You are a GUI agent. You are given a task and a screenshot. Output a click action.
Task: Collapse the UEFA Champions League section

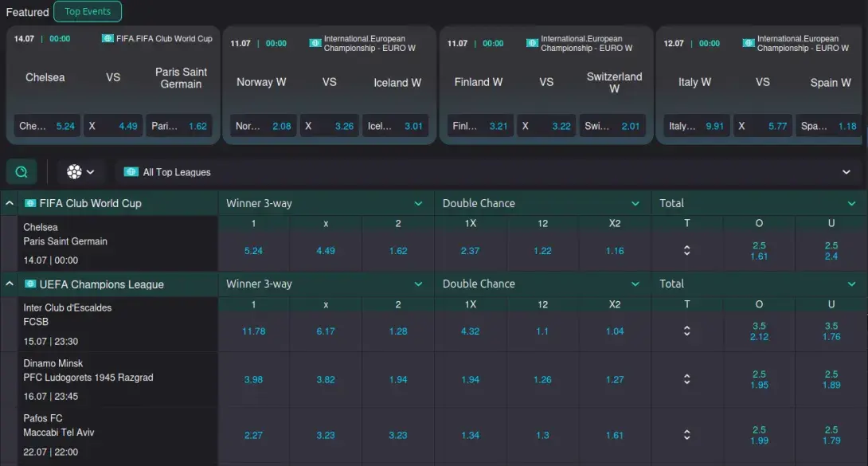point(10,284)
